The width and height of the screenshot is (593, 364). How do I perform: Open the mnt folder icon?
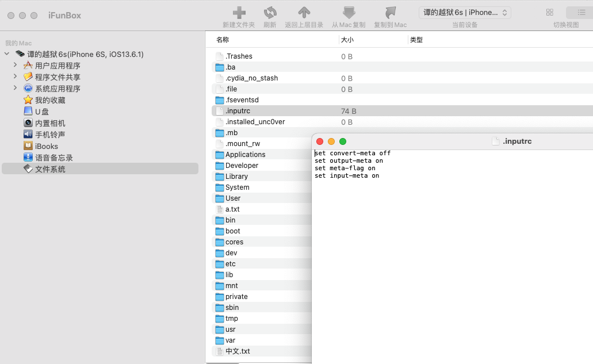(219, 286)
